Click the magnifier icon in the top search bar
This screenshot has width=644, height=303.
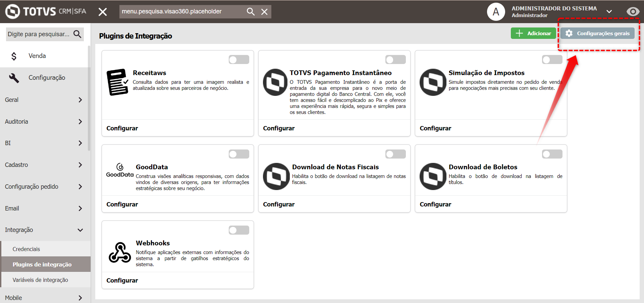click(251, 12)
